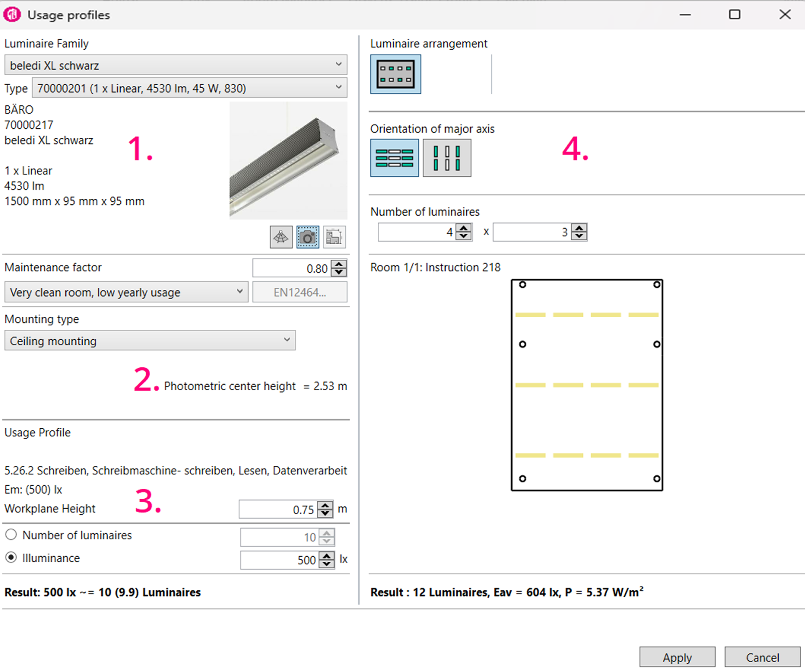This screenshot has width=805, height=672.
Task: Open the Mounting type dropdown
Action: pos(150,340)
